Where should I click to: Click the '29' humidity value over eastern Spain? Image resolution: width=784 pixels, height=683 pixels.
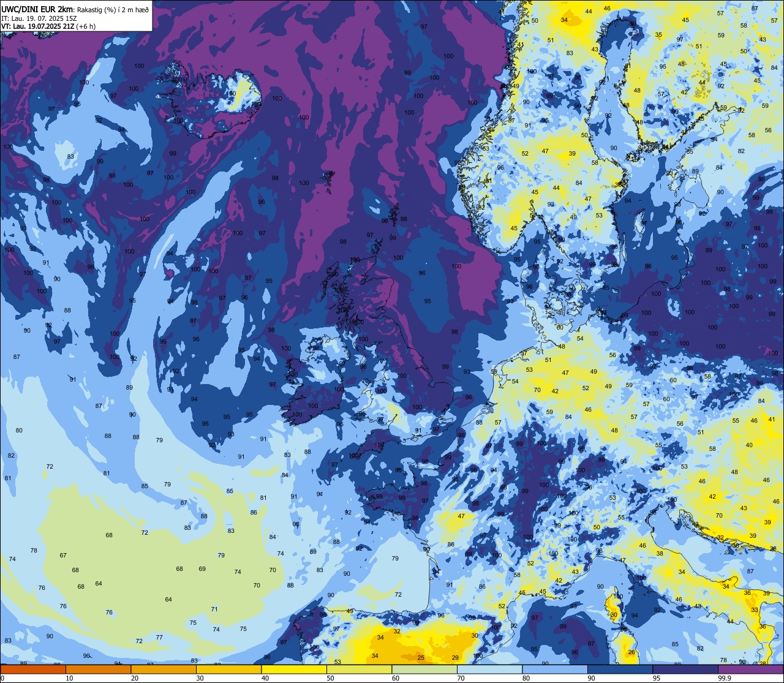click(x=455, y=658)
